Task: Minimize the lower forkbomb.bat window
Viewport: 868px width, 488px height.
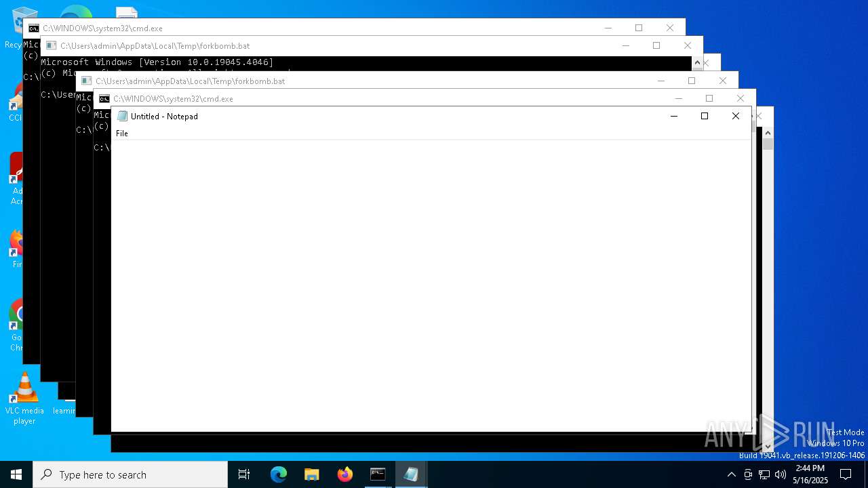Action: [x=660, y=81]
